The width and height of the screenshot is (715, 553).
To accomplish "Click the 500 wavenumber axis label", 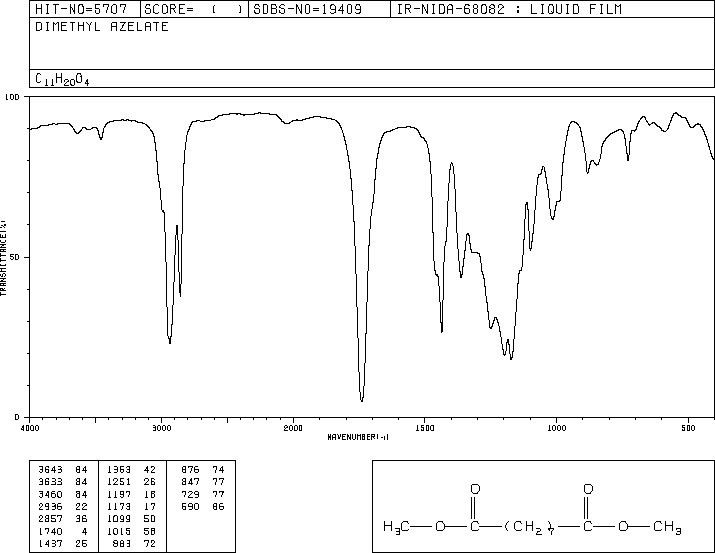I will point(688,428).
